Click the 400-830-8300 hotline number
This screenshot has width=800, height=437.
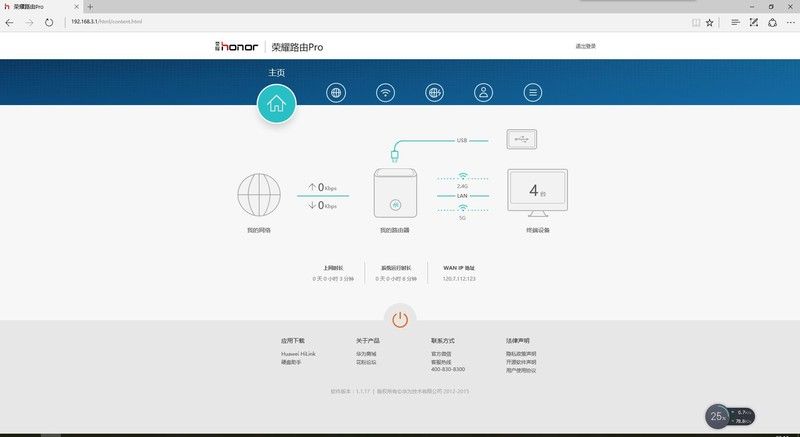point(448,369)
